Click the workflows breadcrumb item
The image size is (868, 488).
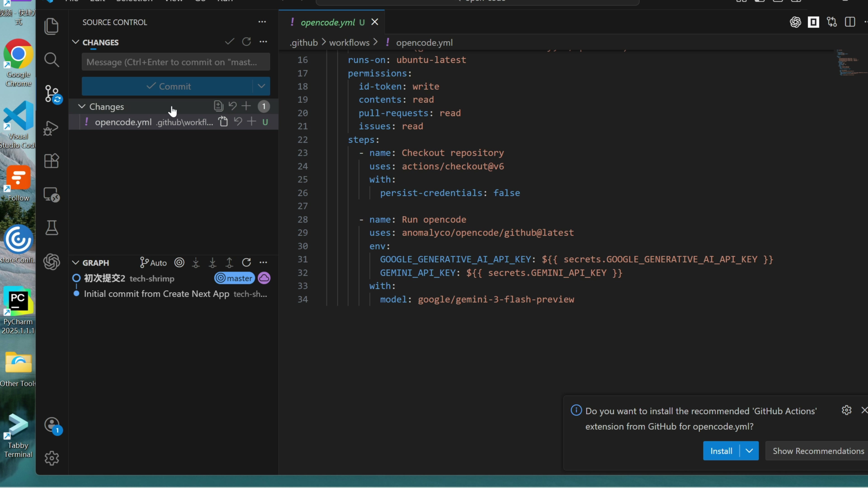(x=349, y=42)
